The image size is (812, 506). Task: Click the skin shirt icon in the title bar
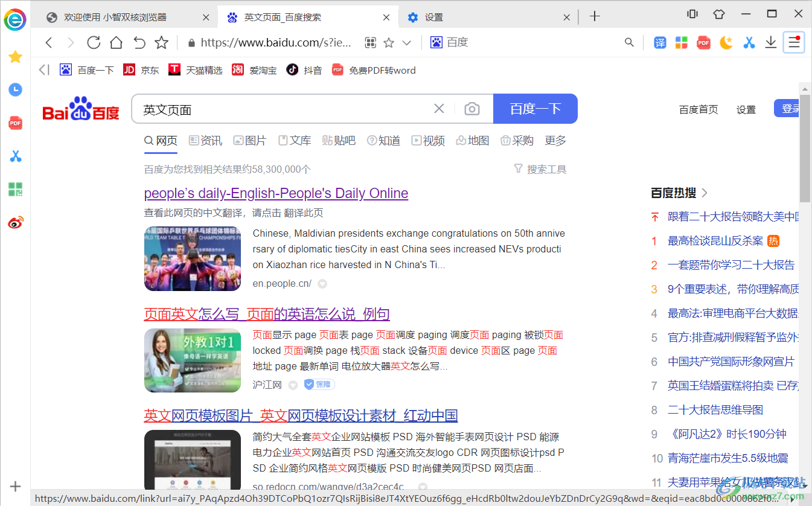pos(718,14)
